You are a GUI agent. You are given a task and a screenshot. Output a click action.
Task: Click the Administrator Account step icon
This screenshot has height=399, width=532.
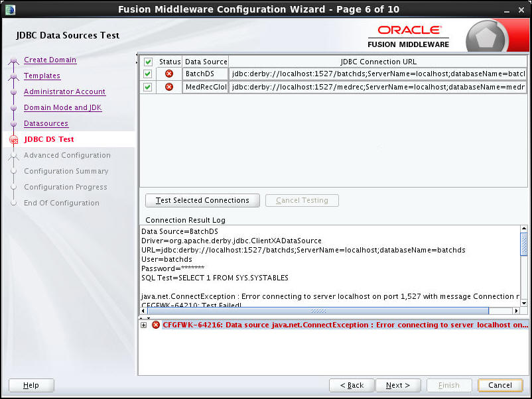(13, 91)
